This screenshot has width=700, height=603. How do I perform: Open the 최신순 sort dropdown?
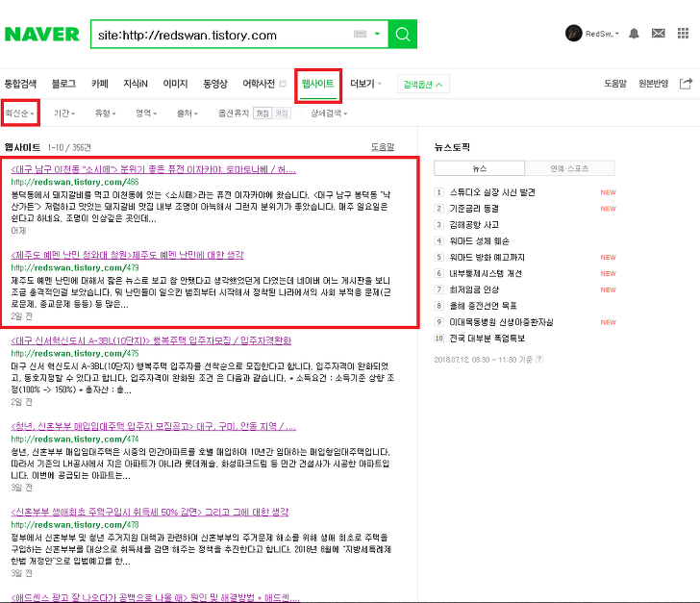[x=19, y=113]
